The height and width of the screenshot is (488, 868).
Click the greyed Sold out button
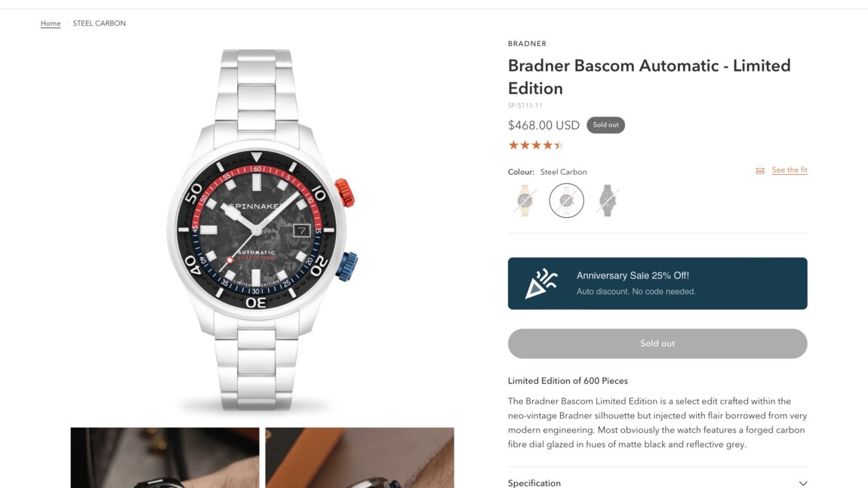(x=657, y=344)
